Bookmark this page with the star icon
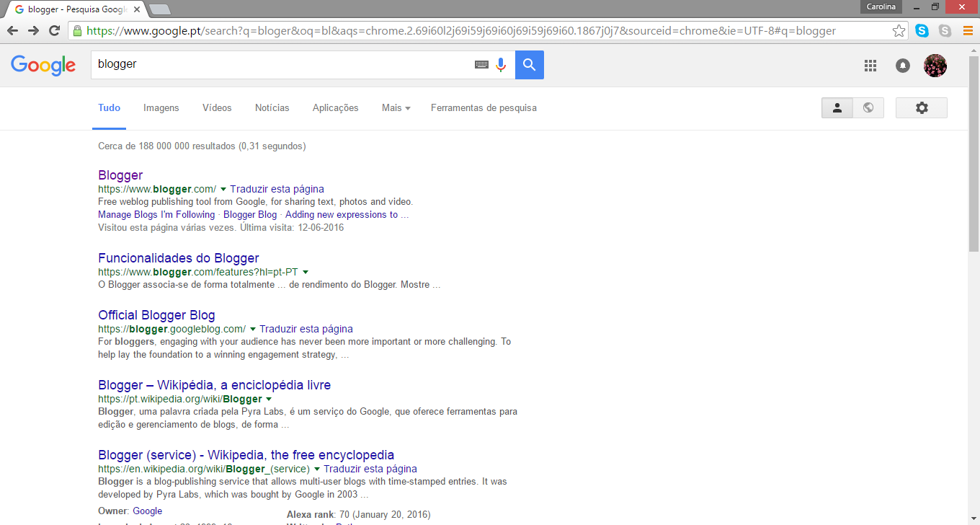This screenshot has height=525, width=980. (x=899, y=31)
